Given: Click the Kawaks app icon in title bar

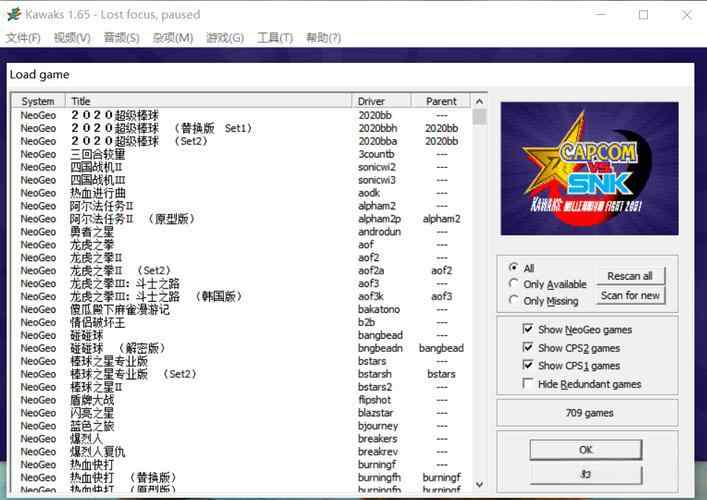Looking at the screenshot, I should coord(14,14).
